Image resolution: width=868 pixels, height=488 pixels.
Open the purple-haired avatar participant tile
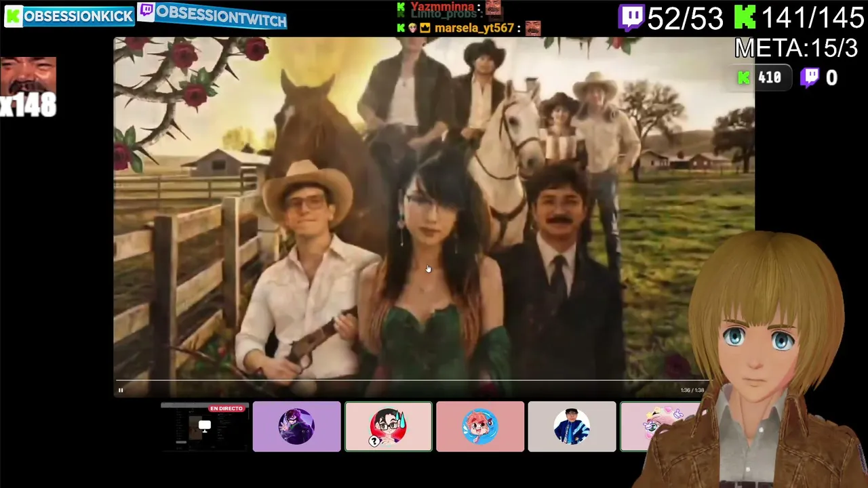[x=296, y=426]
